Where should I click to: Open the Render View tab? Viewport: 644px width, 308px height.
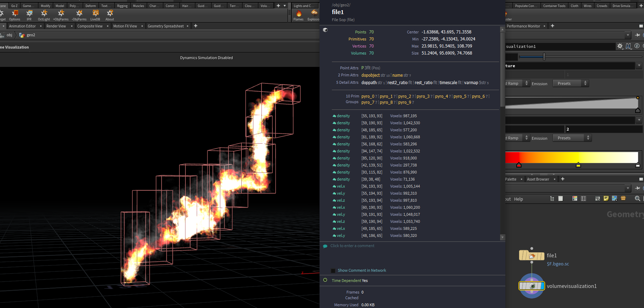pyautogui.click(x=56, y=26)
